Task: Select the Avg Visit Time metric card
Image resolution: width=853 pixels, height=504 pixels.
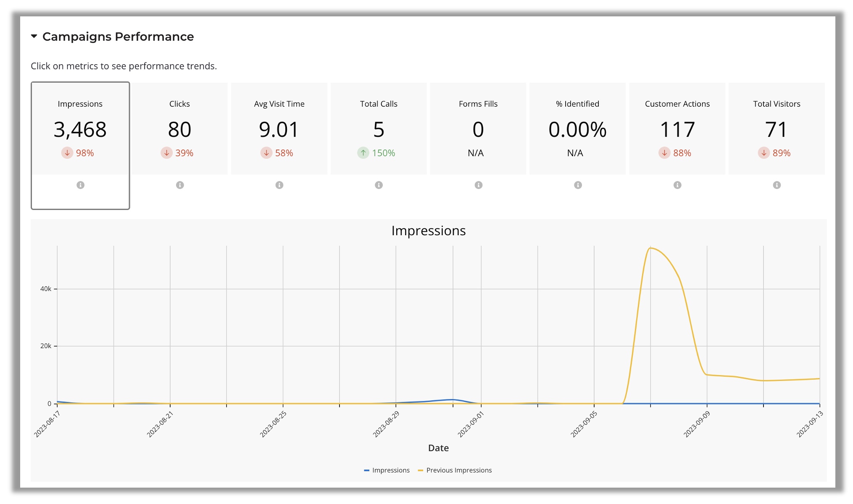Action: (279, 126)
